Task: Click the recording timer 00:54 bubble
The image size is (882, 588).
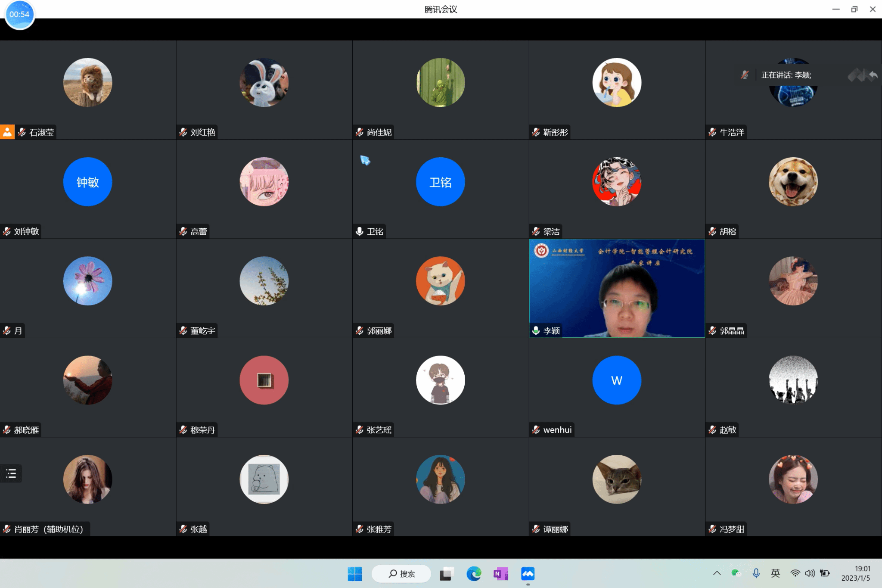Action: click(x=19, y=15)
